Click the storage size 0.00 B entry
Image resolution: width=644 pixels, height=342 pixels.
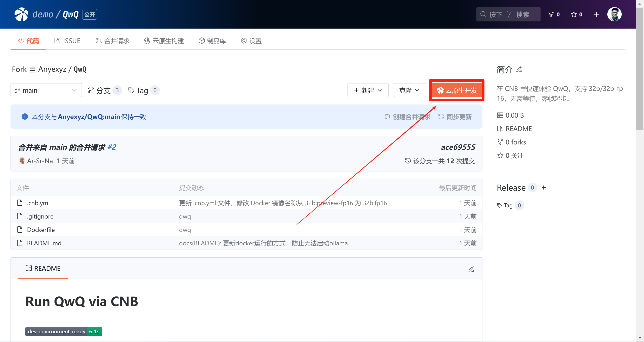pos(510,115)
